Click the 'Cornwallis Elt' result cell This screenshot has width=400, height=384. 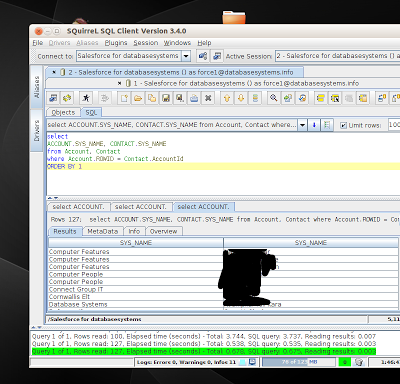pyautogui.click(x=136, y=297)
